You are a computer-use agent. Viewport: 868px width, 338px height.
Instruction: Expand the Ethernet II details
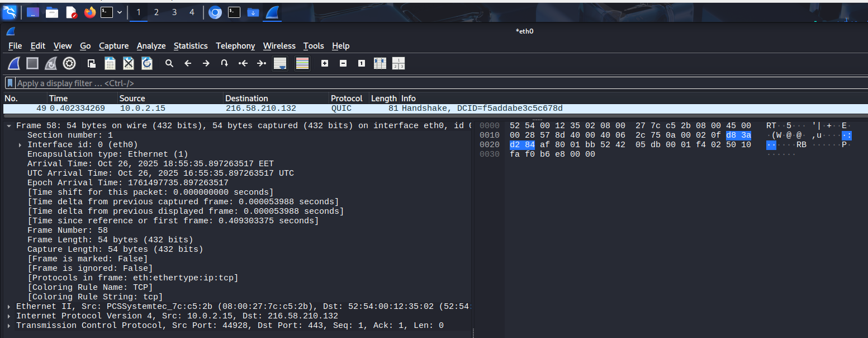point(10,307)
